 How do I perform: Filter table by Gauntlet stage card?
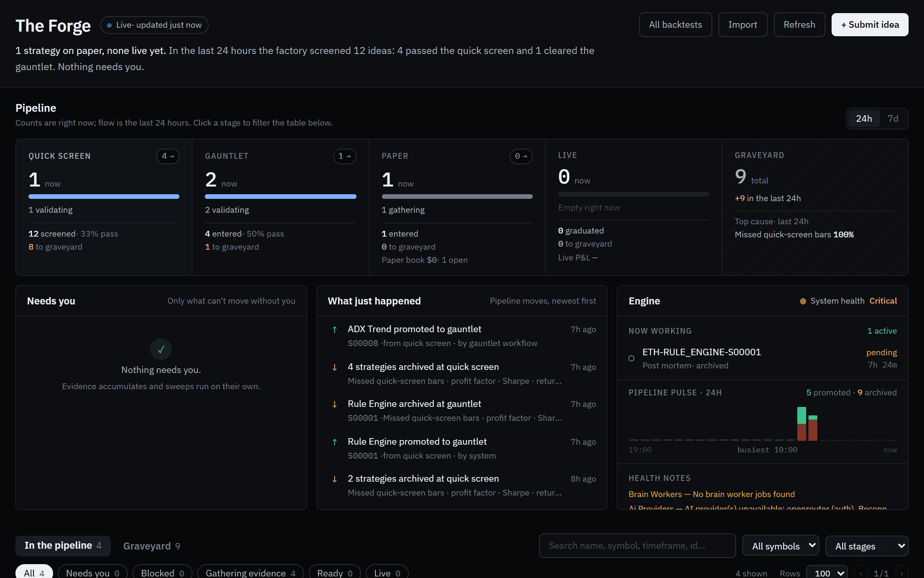coord(280,207)
